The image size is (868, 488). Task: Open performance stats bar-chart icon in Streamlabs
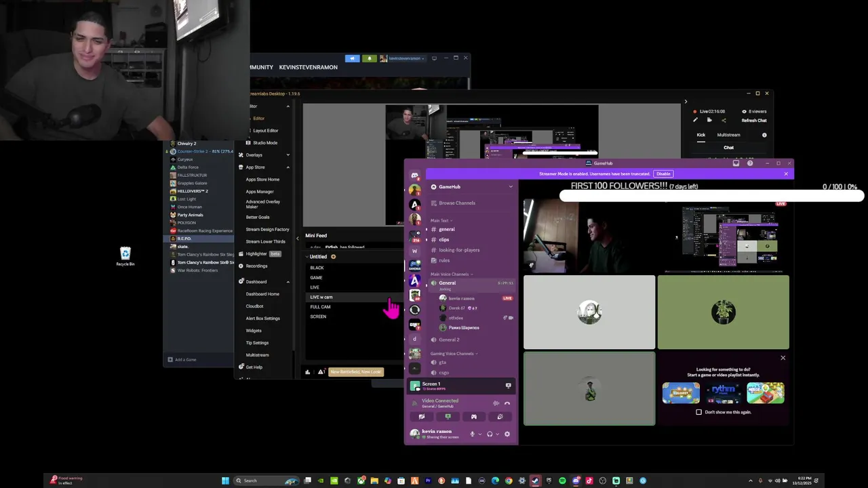click(x=308, y=372)
